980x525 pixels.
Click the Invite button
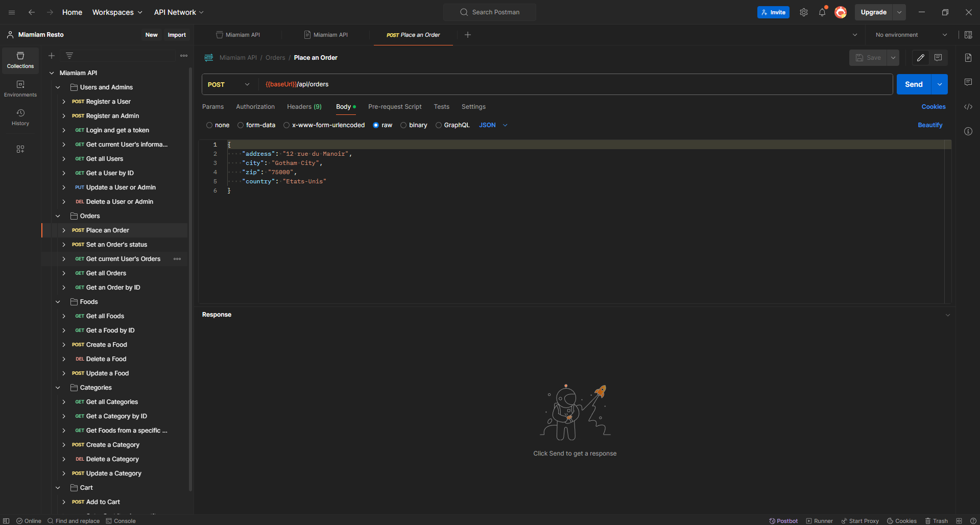coord(773,12)
